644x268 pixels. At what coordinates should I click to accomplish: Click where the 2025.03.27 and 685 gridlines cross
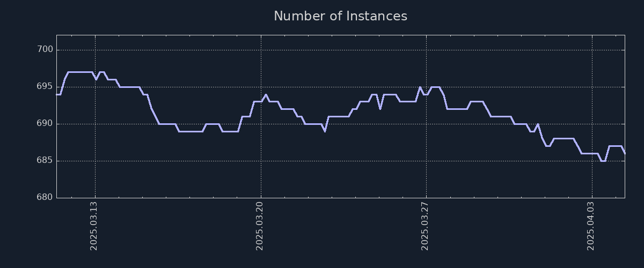click(426, 161)
